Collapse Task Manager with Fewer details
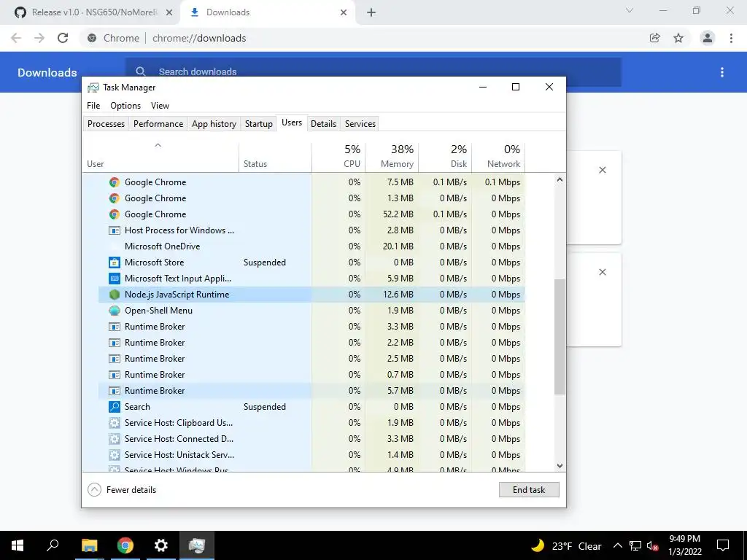This screenshot has height=560, width=747. [123, 489]
